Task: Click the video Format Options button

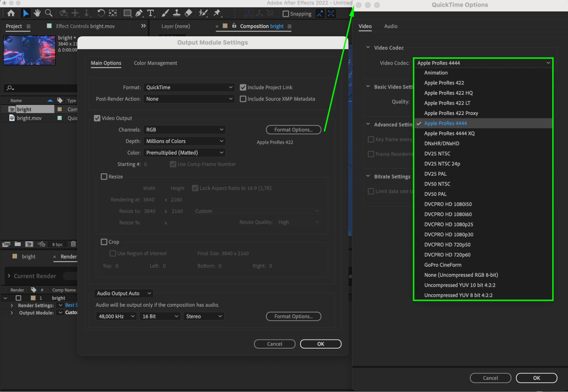Action: pos(293,130)
